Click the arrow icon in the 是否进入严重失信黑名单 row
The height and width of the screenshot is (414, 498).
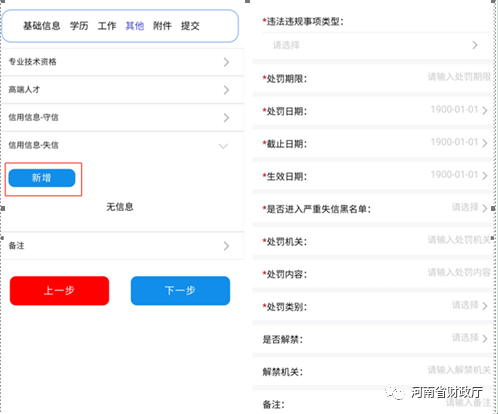pyautogui.click(x=485, y=208)
